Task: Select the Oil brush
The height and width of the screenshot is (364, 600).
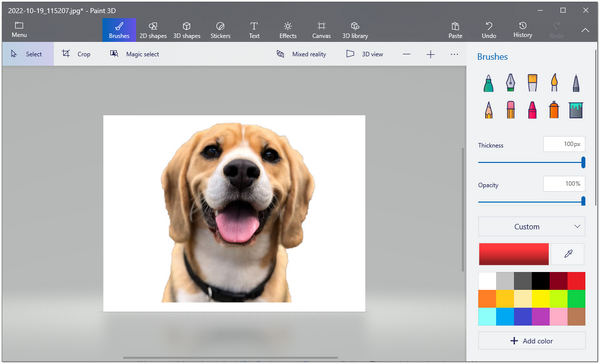Action: click(x=532, y=83)
